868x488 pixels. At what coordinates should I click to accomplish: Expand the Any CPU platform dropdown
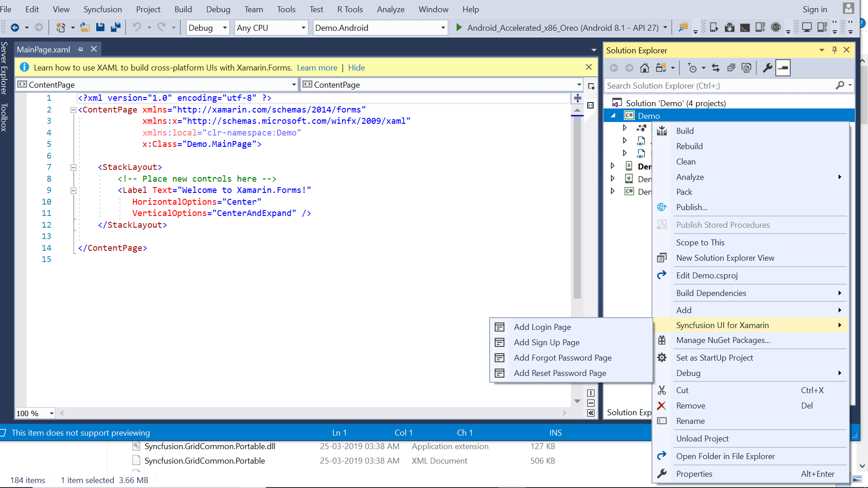pyautogui.click(x=271, y=28)
